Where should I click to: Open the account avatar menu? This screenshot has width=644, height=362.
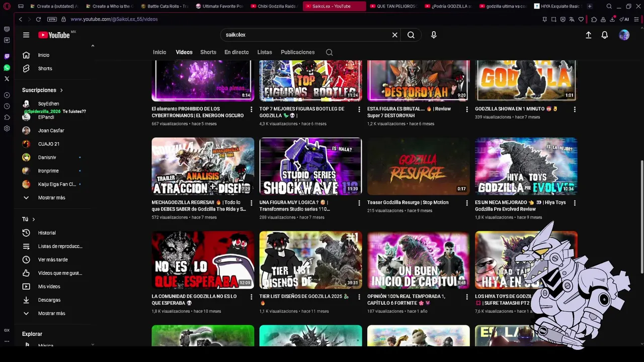click(624, 35)
